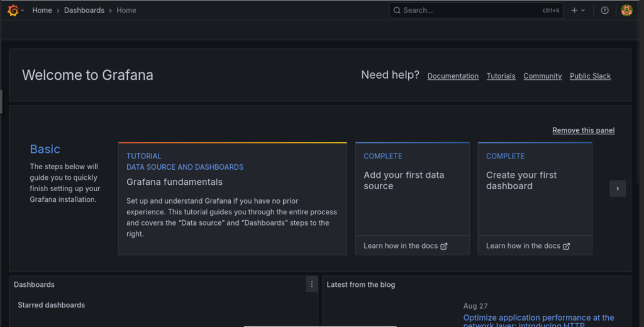
Task: Click the Need help? text
Action: click(x=390, y=75)
